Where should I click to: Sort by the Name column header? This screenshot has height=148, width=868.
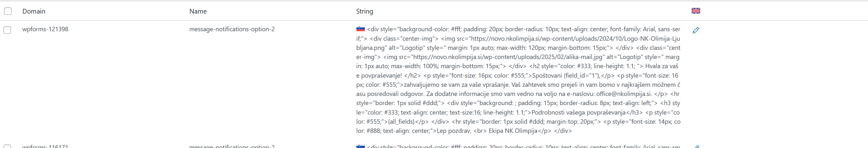pos(198,11)
